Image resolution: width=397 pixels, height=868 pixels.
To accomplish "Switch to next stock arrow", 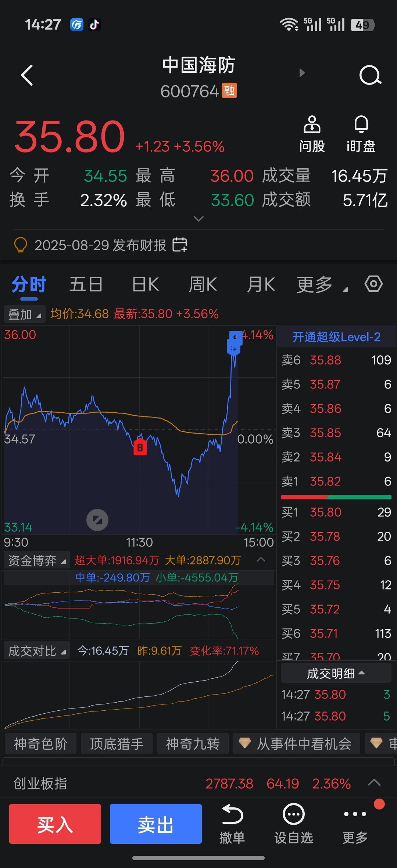I will click(x=302, y=73).
